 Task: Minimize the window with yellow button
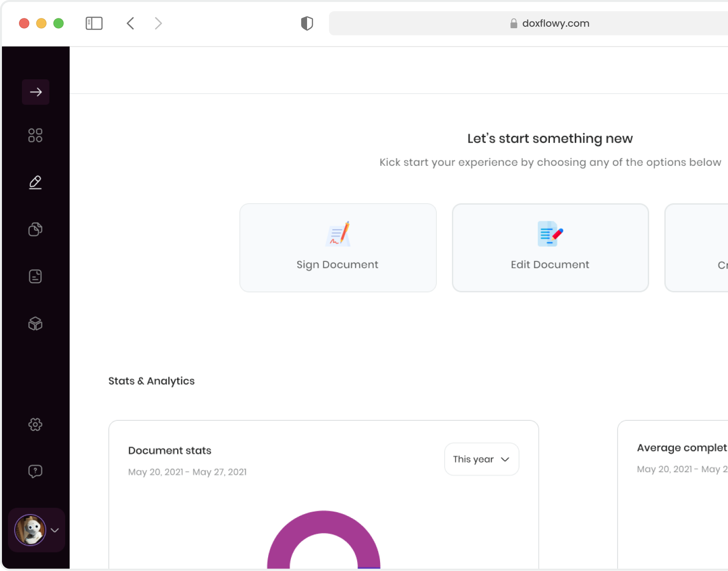pos(41,23)
